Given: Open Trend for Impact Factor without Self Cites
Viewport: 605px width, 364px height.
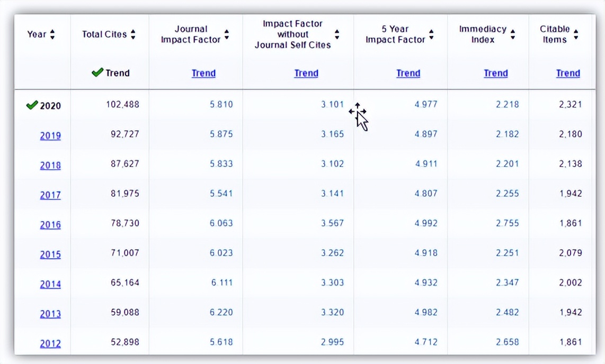Looking at the screenshot, I should 306,73.
